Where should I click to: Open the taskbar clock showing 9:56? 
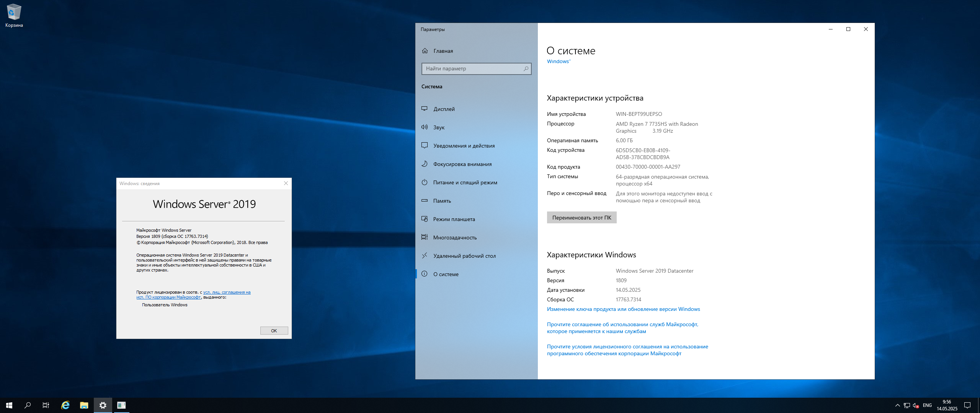click(x=947, y=405)
